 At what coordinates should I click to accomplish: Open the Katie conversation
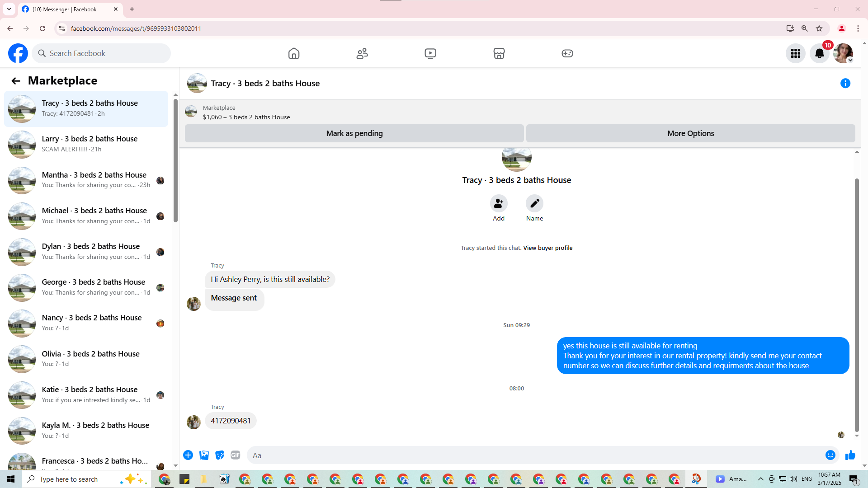coord(86,395)
